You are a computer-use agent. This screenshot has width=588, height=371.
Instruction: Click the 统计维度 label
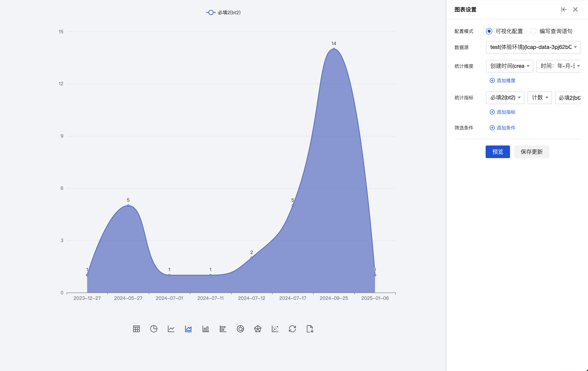click(464, 66)
